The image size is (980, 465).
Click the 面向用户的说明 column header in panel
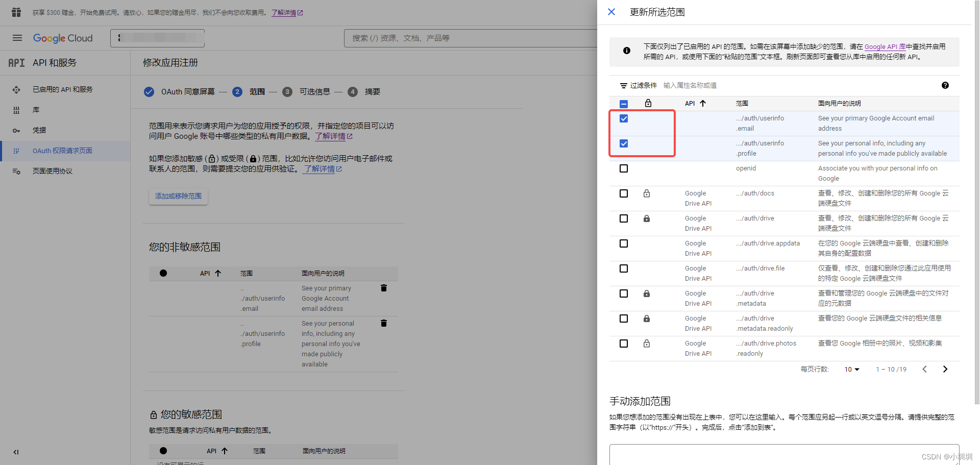839,104
